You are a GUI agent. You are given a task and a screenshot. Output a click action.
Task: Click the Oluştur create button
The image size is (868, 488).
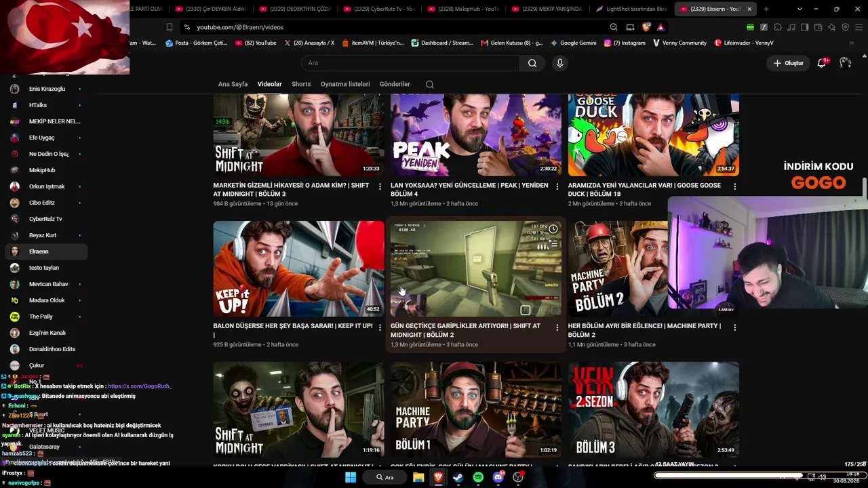pyautogui.click(x=787, y=63)
